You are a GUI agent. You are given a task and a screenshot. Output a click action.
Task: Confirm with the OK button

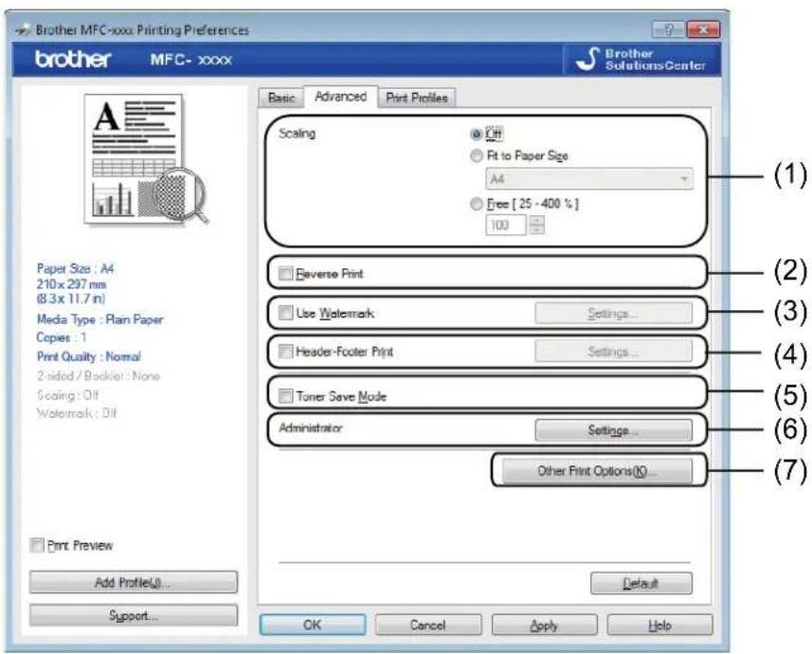[x=313, y=625]
